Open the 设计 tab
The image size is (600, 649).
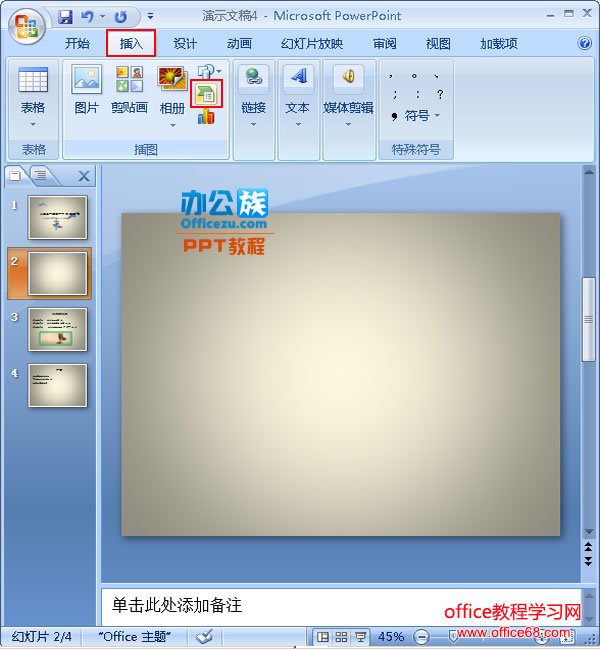click(185, 43)
